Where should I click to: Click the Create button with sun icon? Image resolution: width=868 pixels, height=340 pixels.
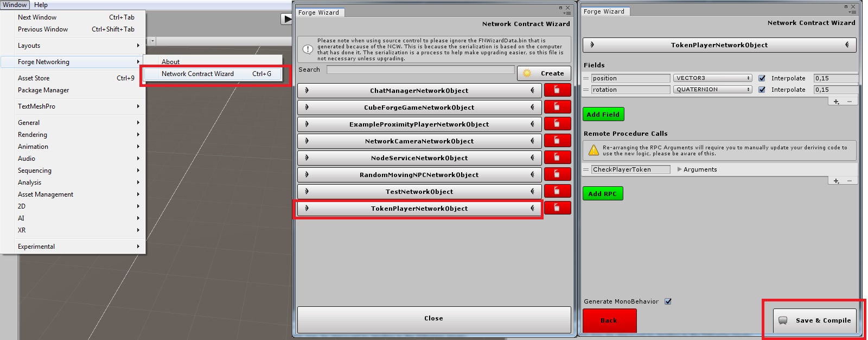coord(544,73)
